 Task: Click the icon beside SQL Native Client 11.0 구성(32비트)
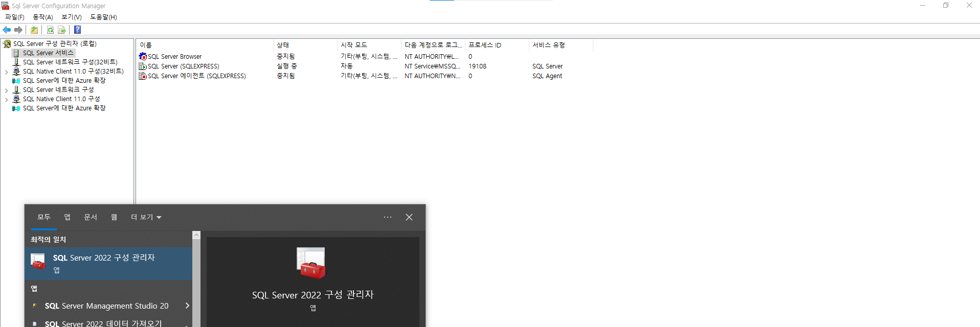(x=16, y=72)
